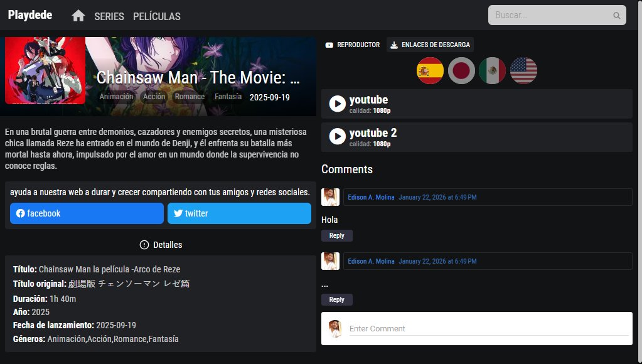This screenshot has height=364, width=642.
Task: Click the Fecha de lanzamiento row
Action: click(x=75, y=324)
